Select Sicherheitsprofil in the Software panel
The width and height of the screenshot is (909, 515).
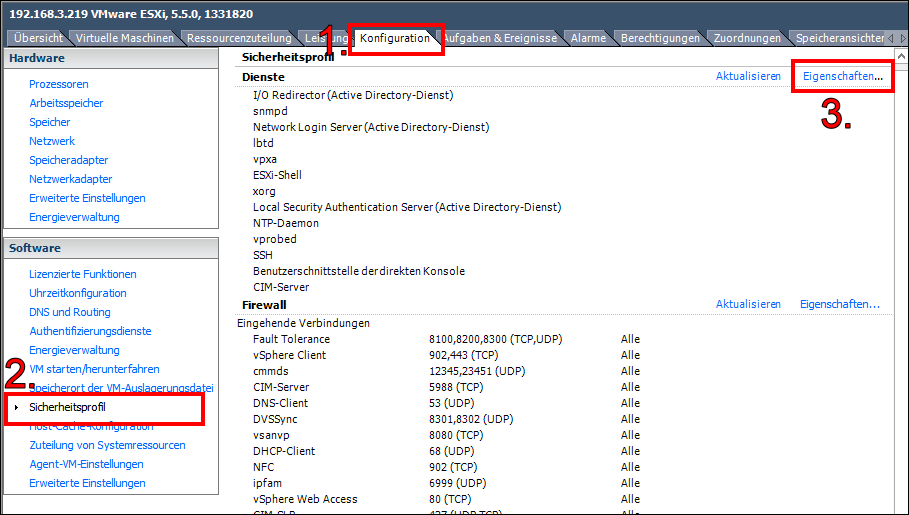point(67,407)
